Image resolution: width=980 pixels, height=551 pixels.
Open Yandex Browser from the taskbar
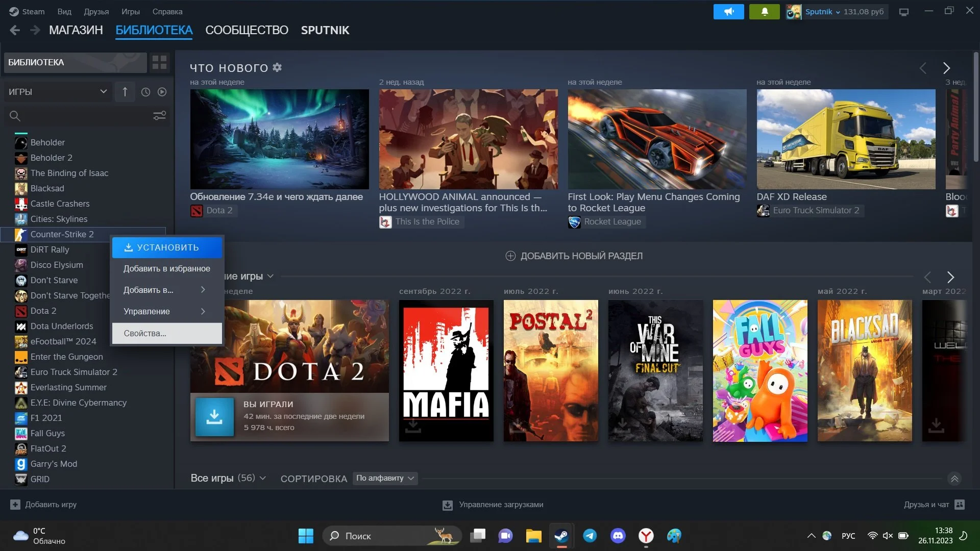pos(646,536)
